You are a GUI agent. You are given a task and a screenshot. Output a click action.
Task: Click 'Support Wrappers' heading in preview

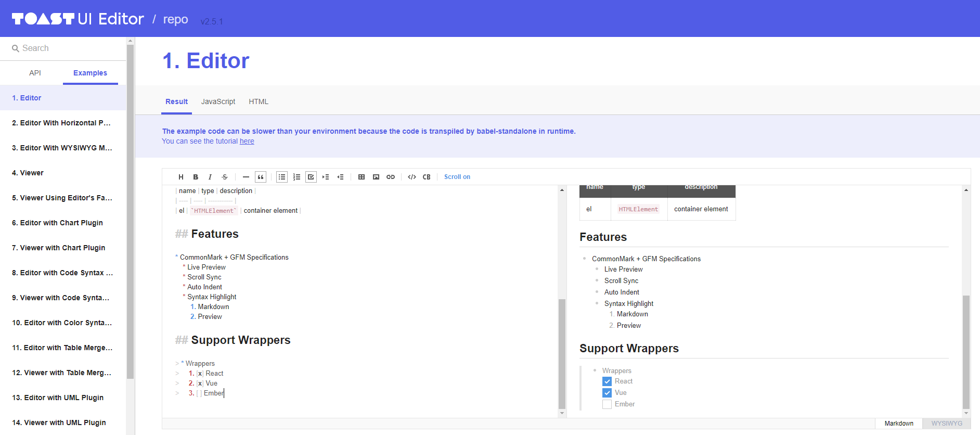pyautogui.click(x=629, y=349)
